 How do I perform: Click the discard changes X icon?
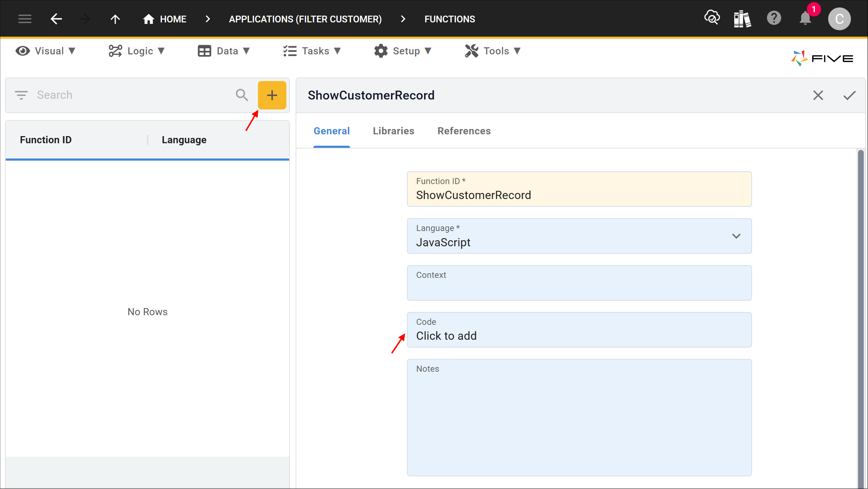pos(817,95)
